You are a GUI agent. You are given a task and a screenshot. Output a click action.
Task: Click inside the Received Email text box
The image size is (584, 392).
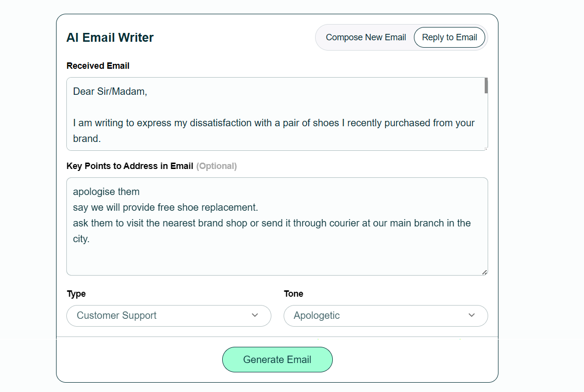275,113
